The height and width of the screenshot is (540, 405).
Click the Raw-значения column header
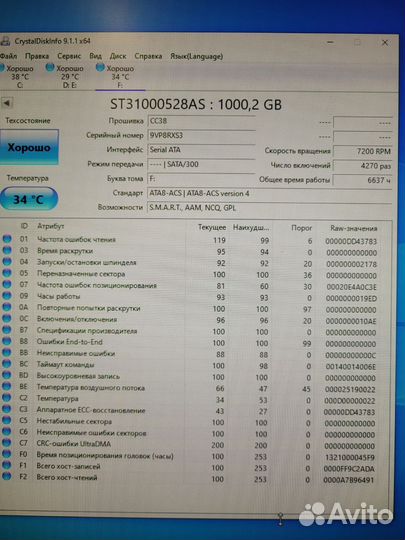point(353,228)
